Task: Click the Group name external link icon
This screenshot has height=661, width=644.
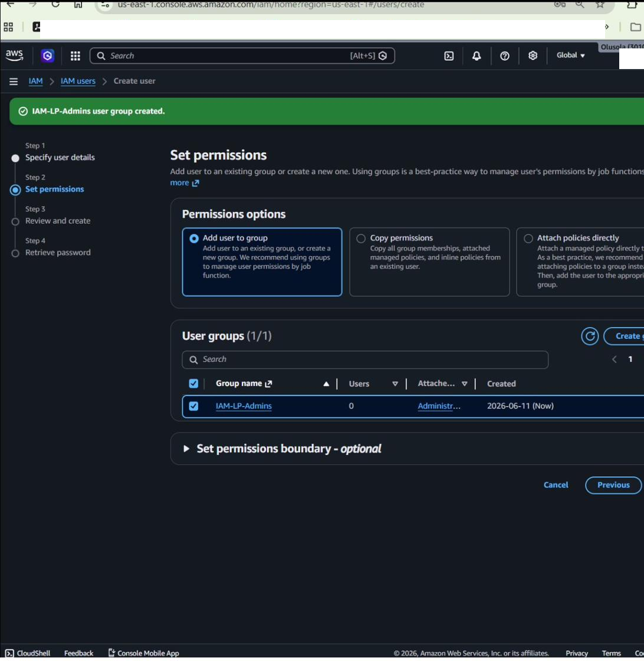Action: 268,384
